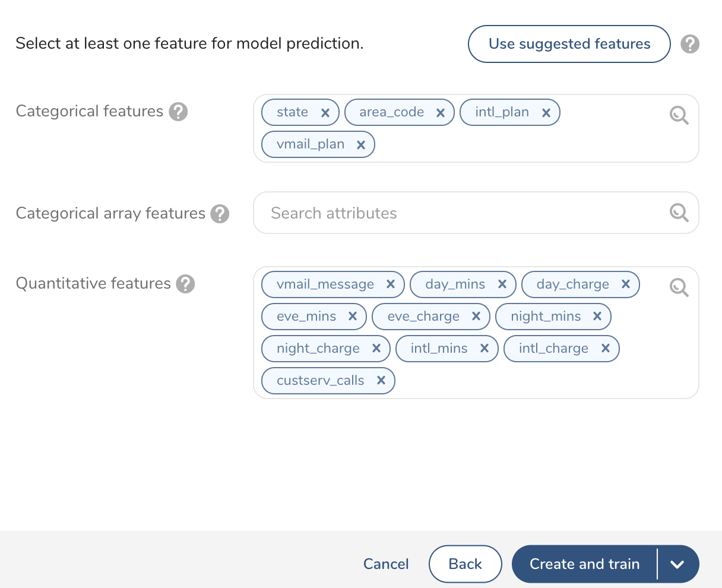Click help icon beside Categorical array features
722x588 pixels.
[x=220, y=214]
